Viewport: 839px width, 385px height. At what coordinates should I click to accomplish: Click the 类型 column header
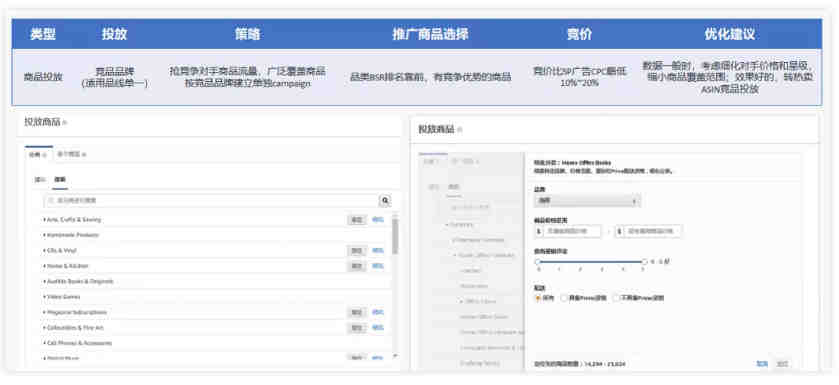point(43,35)
